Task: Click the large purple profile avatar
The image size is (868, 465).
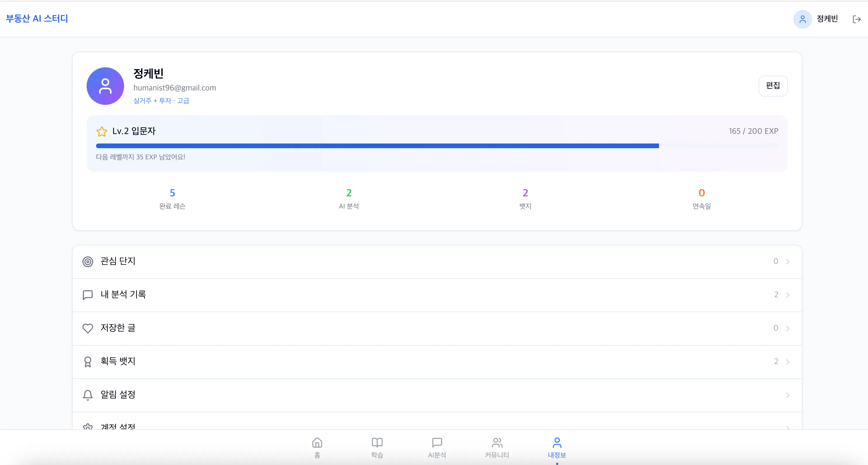Action: (105, 86)
